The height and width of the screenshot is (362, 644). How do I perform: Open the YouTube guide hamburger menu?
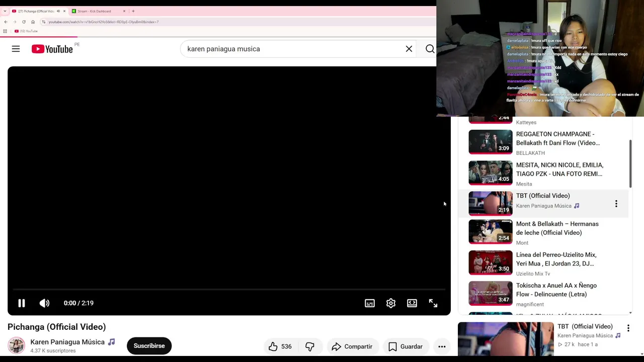[x=16, y=49]
